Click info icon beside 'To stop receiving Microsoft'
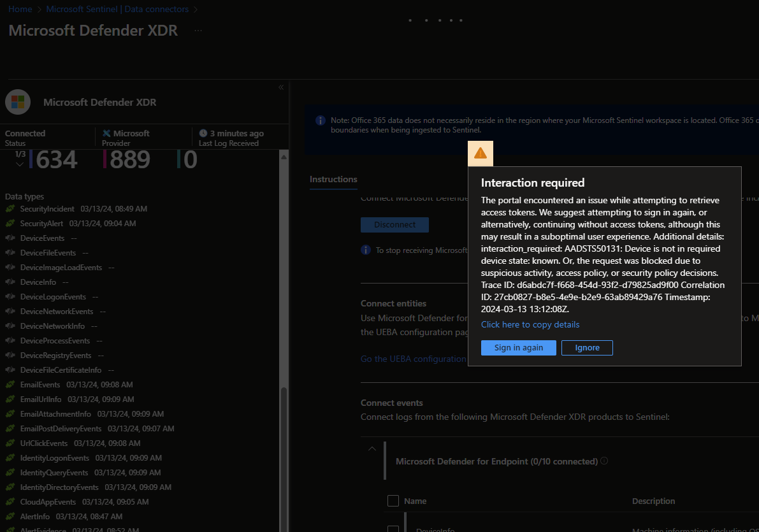This screenshot has width=759, height=532. (x=366, y=250)
